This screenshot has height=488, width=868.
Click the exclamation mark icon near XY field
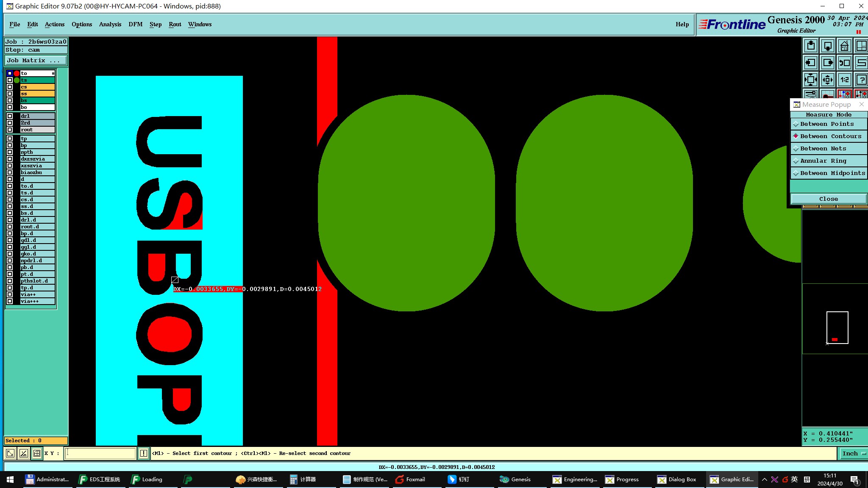(x=144, y=453)
